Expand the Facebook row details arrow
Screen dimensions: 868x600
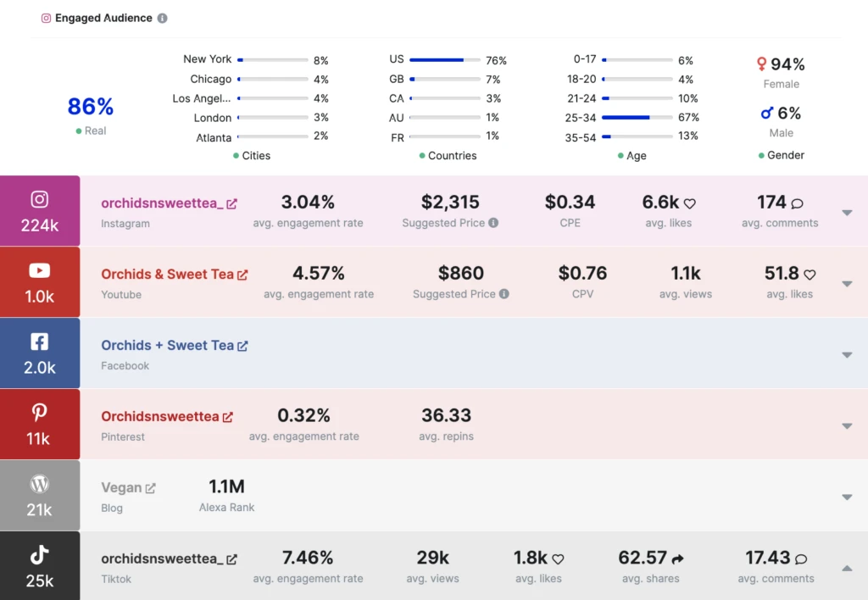click(847, 355)
